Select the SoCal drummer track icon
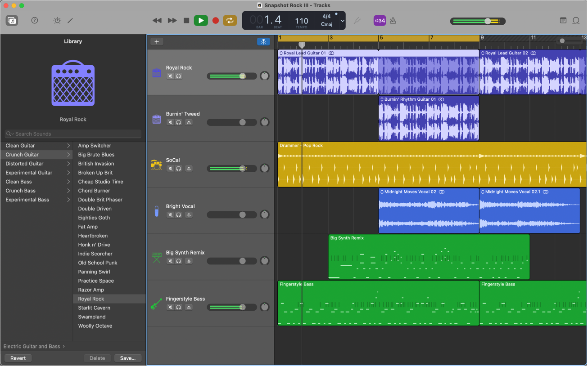This screenshot has width=588, height=366. tap(156, 165)
